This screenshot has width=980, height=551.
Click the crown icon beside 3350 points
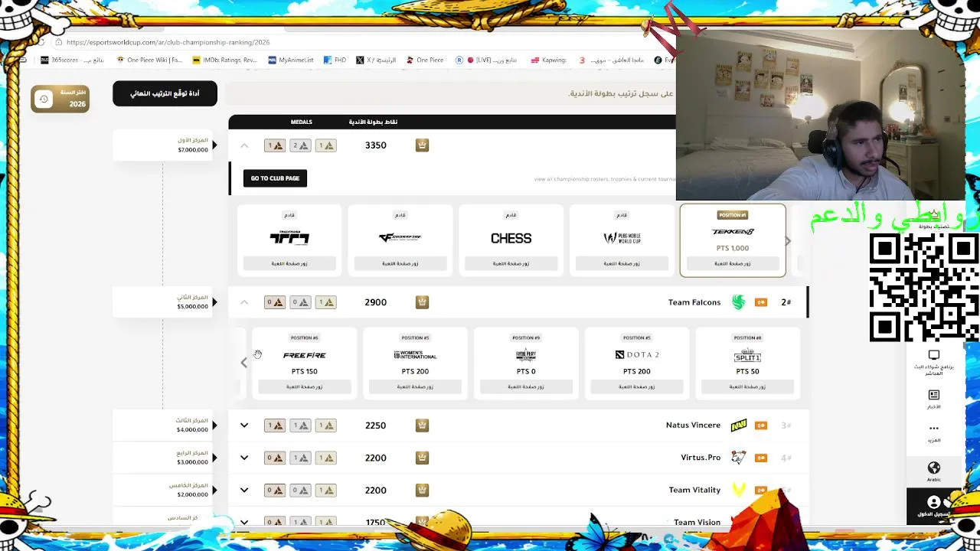pyautogui.click(x=422, y=145)
